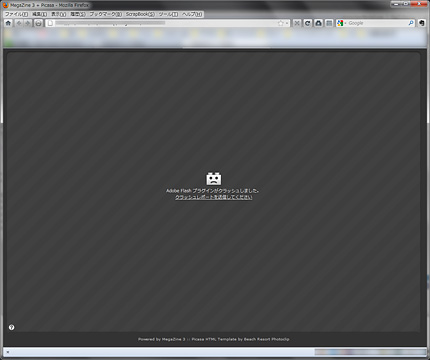Open the ブックマーク (Bookmarks) menu
The width and height of the screenshot is (430, 360).
(106, 14)
